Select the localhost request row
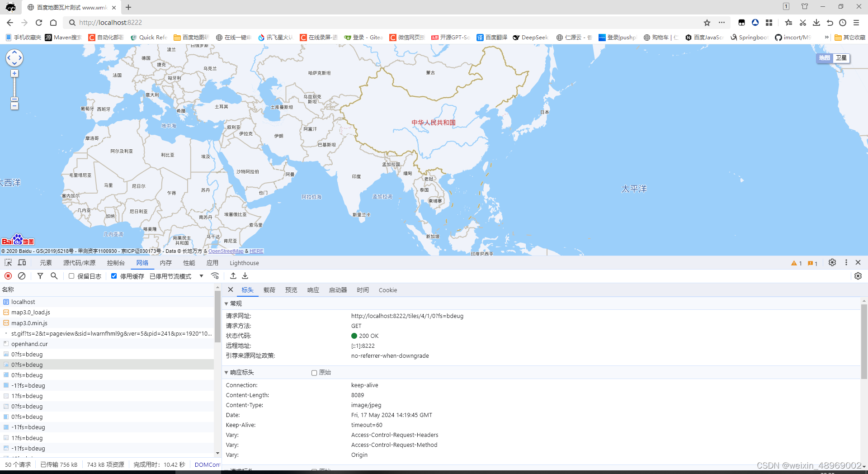Screen dimensions: 868x474 tap(107, 302)
